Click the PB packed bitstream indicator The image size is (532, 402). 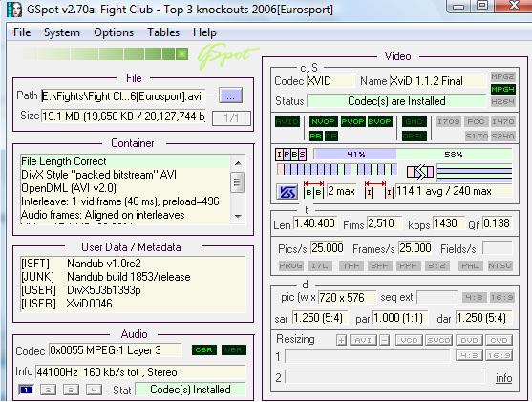(316, 136)
